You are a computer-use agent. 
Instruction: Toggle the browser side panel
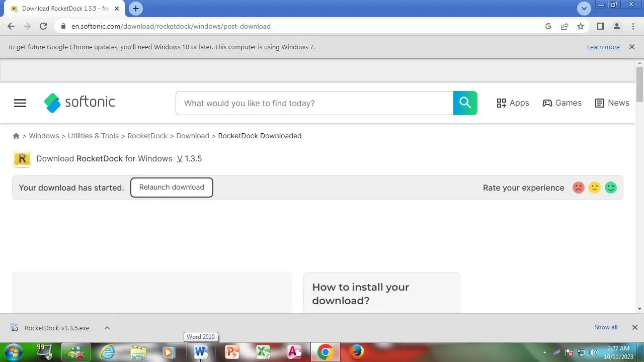pyautogui.click(x=600, y=26)
